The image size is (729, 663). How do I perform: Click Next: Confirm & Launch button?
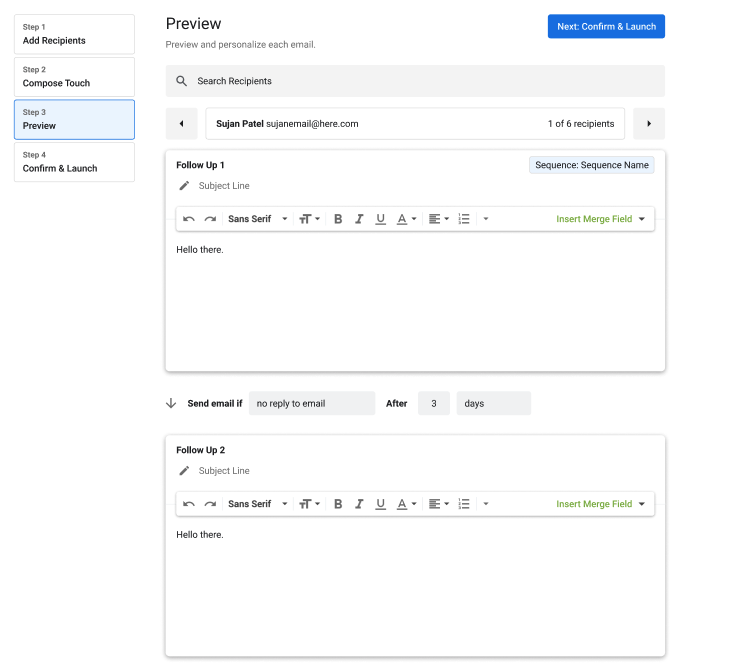point(605,27)
